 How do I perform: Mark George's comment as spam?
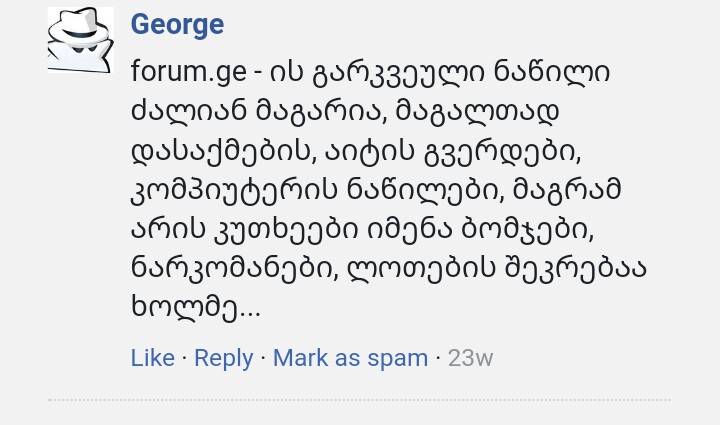pyautogui.click(x=350, y=358)
